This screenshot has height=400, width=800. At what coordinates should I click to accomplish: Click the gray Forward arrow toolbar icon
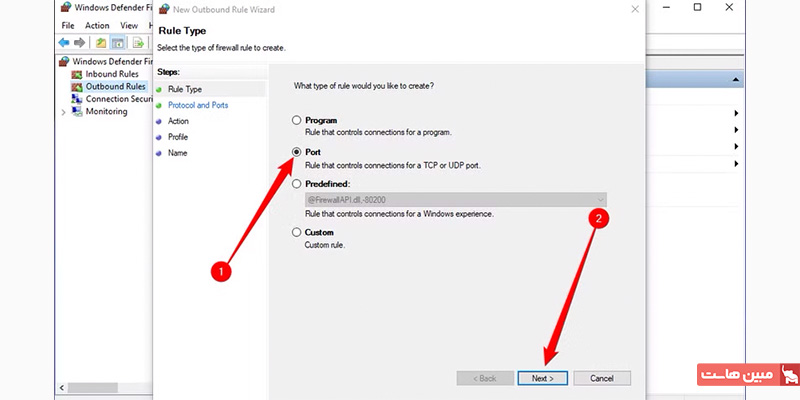click(79, 43)
